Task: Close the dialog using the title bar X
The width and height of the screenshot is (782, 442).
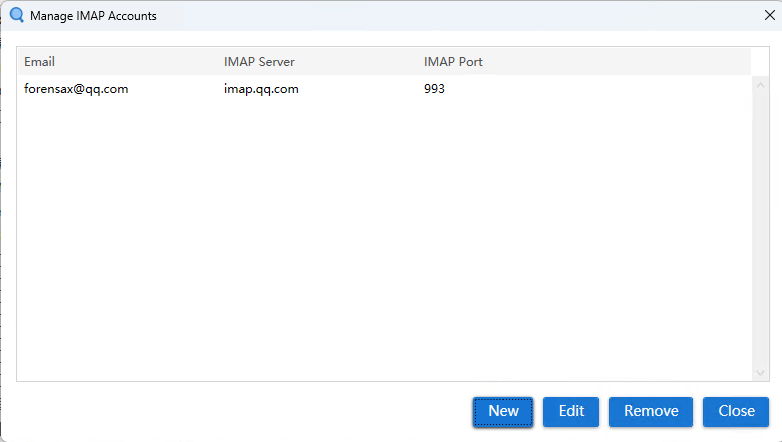Action: tap(767, 16)
